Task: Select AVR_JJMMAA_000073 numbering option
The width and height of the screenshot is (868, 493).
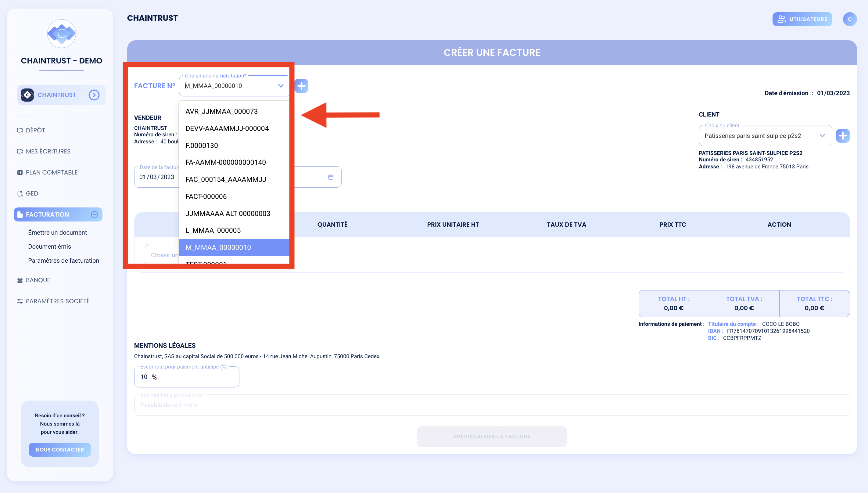Action: pyautogui.click(x=234, y=111)
